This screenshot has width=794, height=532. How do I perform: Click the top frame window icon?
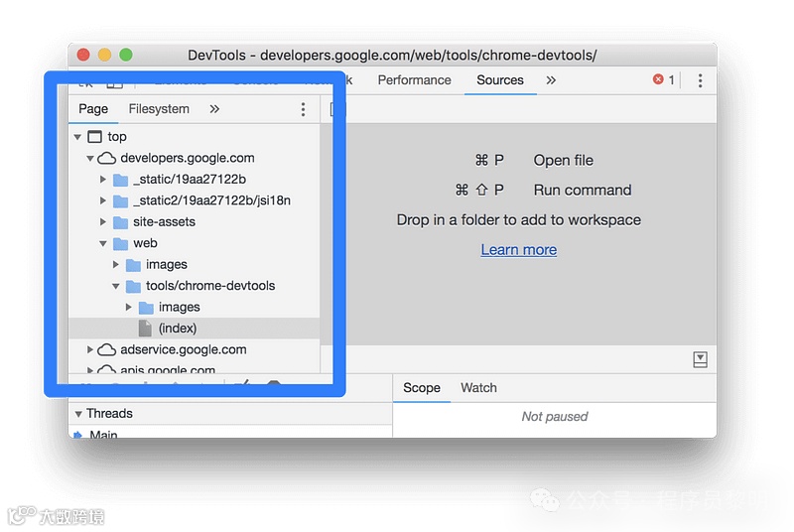[x=94, y=137]
